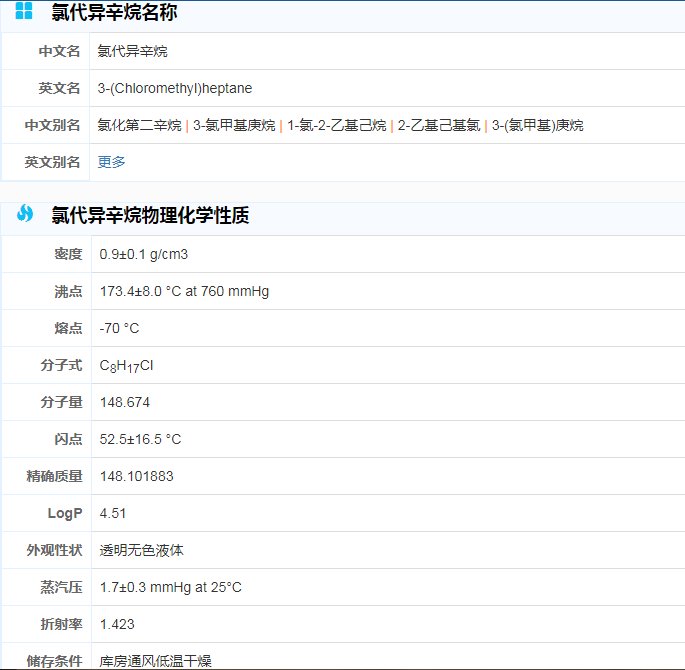
Task: Click the 密度 row label
Action: tap(68, 254)
